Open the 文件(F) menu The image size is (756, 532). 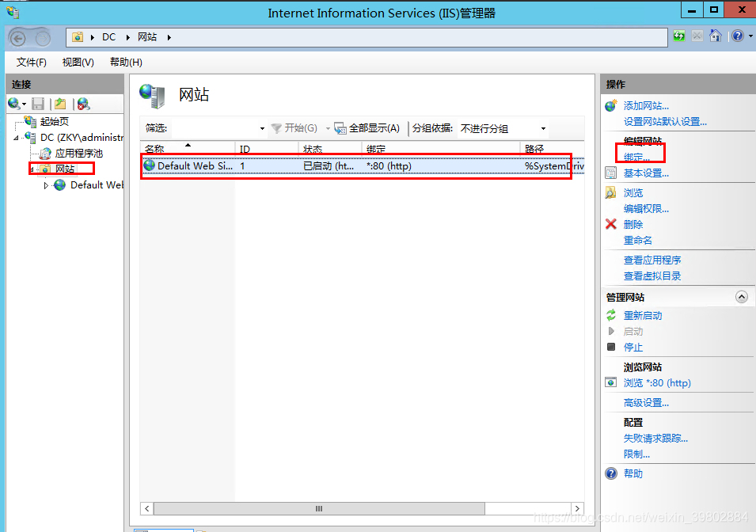[32, 63]
